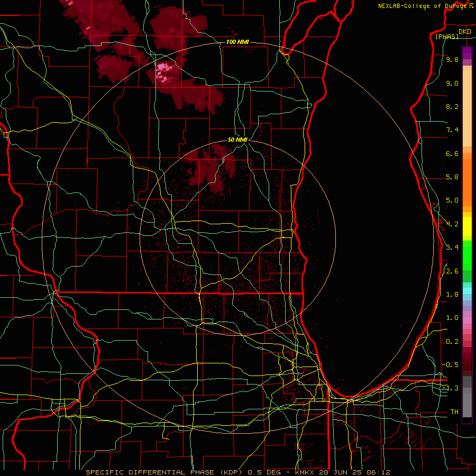
Task: Pick the purple band atop color bar
Action: coord(467,53)
